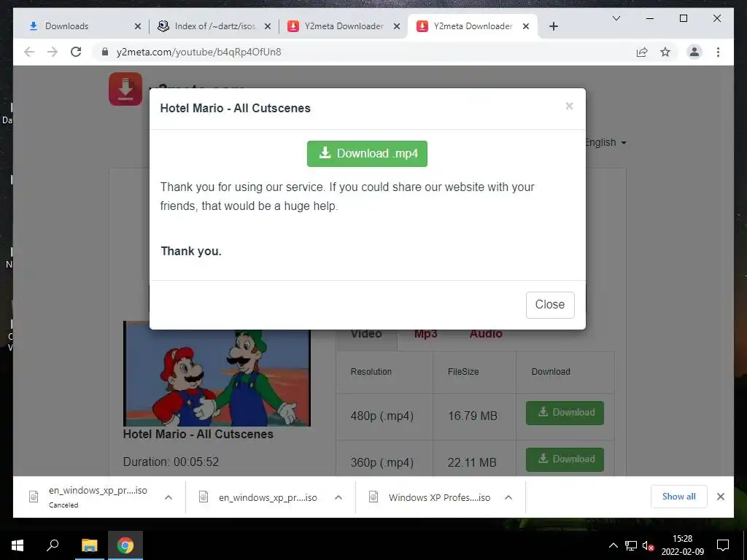
Task: Open File Explorer from taskbar
Action: [x=89, y=545]
